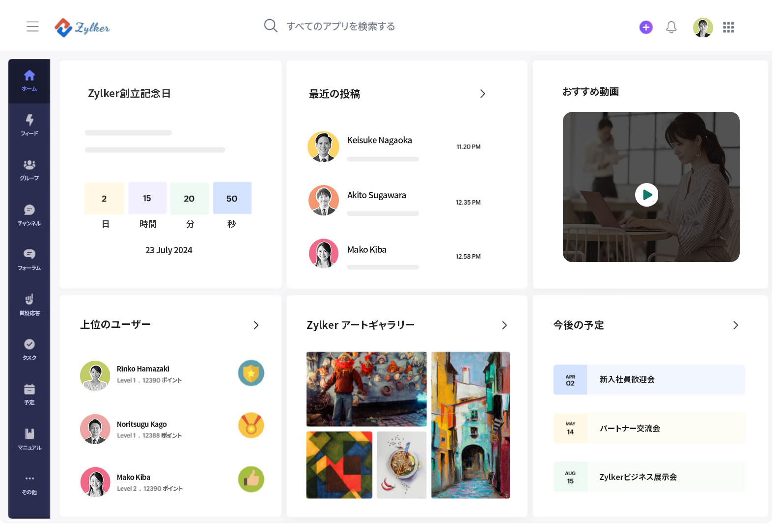Click the search magnifier icon
The width and height of the screenshot is (780, 532).
pyautogui.click(x=271, y=26)
